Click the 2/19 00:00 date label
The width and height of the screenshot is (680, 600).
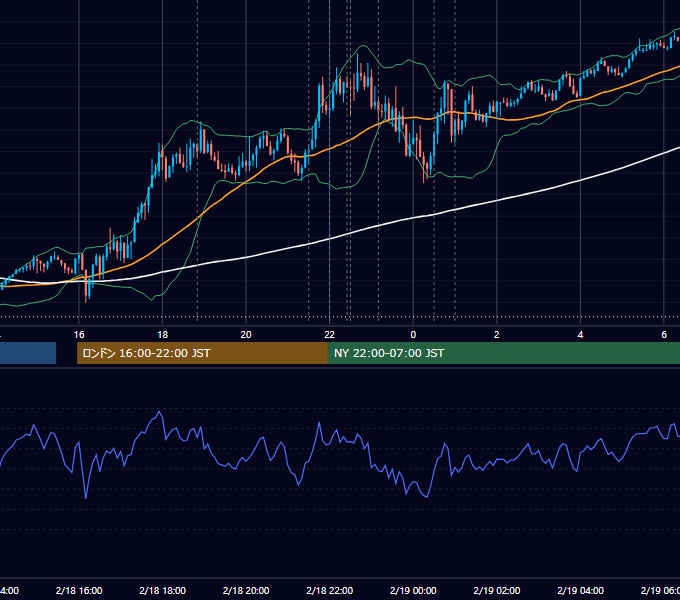tap(413, 590)
